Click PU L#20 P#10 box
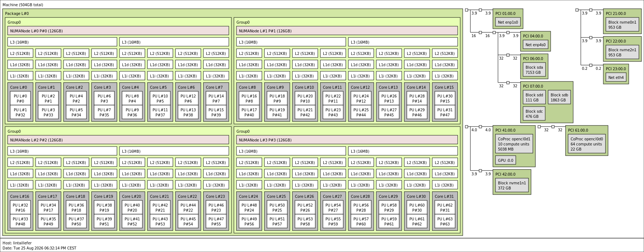Screen dimensions: 644x252 pyautogui.click(x=305, y=99)
